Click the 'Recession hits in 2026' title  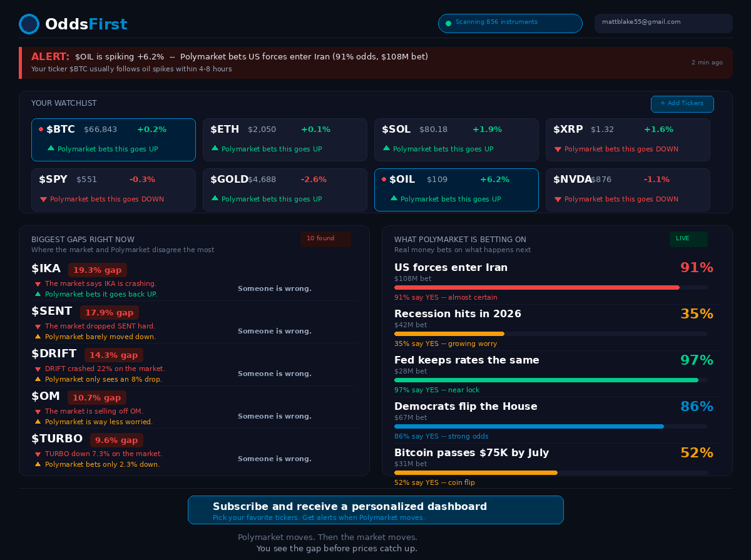tap(457, 314)
